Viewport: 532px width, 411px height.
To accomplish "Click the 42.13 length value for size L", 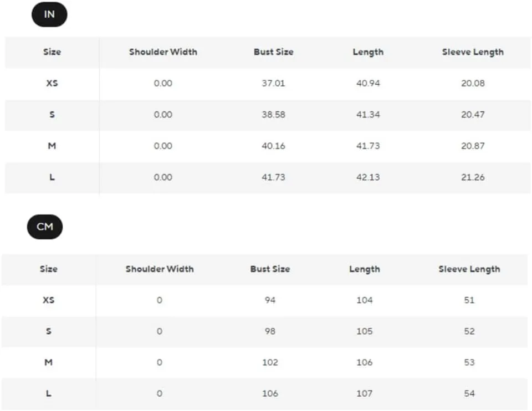I will pyautogui.click(x=368, y=177).
